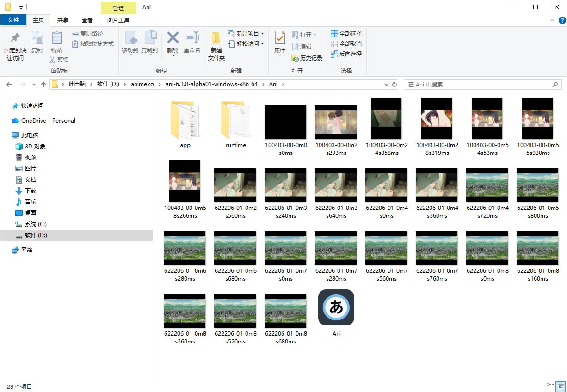Switch to details view layout
567x392 pixels.
tap(550, 386)
